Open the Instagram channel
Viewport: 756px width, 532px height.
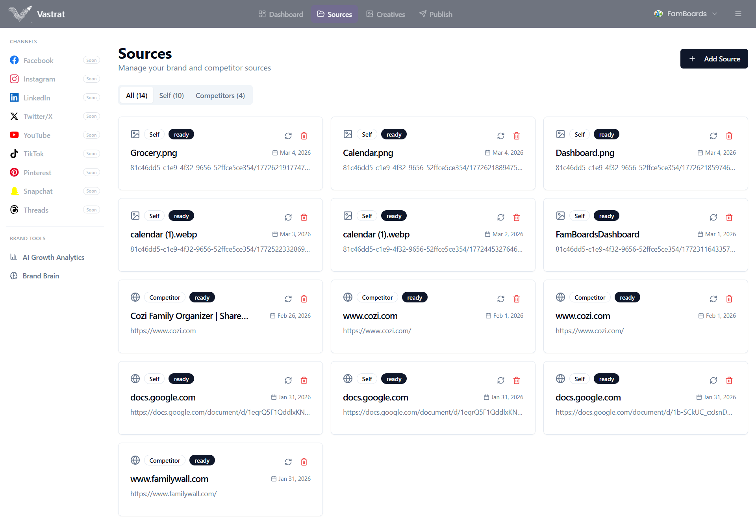coord(39,79)
